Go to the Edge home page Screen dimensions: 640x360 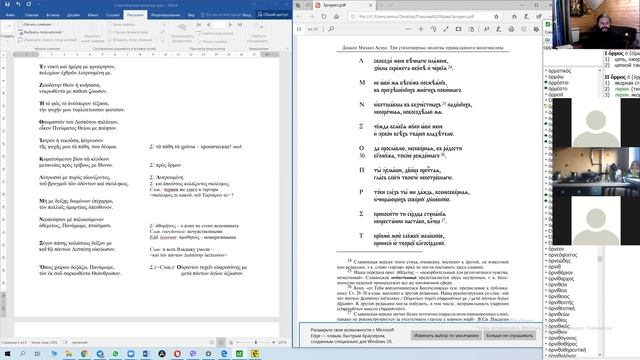[336, 17]
